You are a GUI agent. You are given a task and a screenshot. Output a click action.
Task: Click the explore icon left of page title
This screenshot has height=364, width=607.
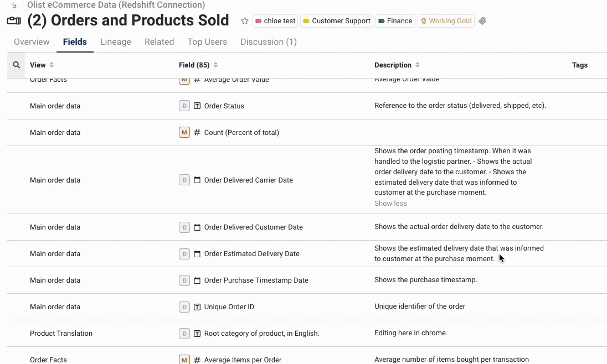(14, 21)
